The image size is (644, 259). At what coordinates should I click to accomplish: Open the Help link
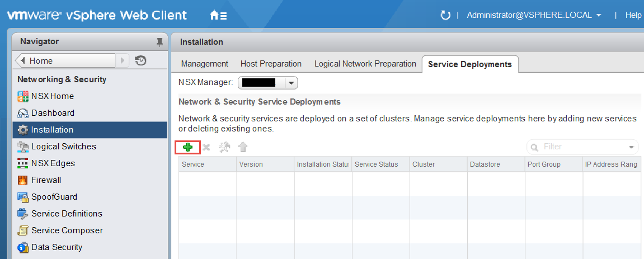coord(633,15)
